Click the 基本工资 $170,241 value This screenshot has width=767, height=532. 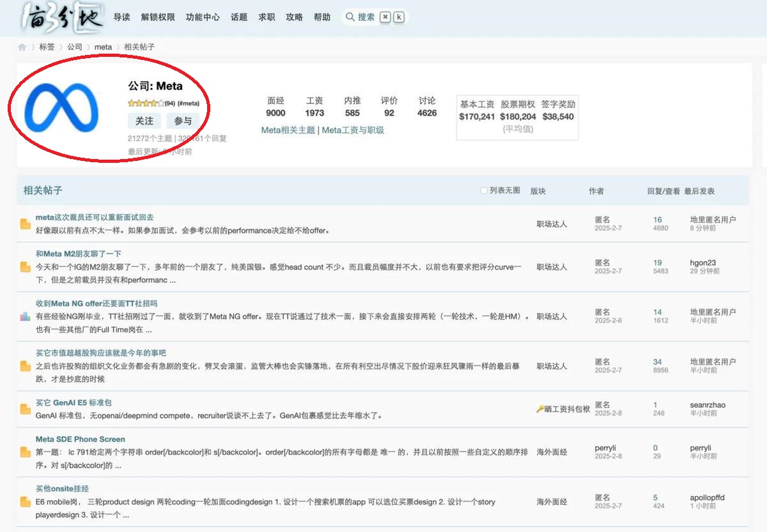(x=477, y=117)
